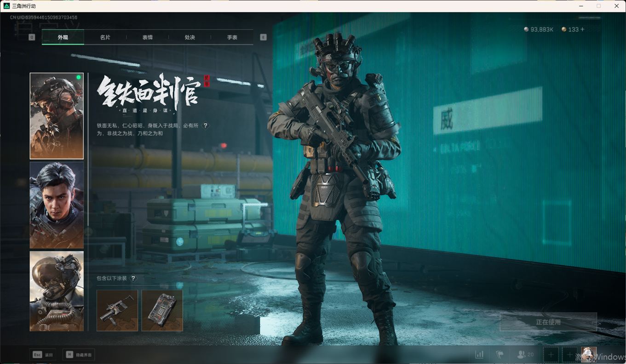
Task: Click the 93,883K coin currency icon
Action: click(526, 29)
